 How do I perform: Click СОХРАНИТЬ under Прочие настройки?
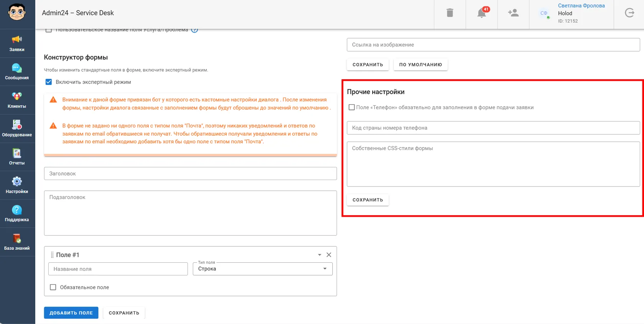[368, 200]
